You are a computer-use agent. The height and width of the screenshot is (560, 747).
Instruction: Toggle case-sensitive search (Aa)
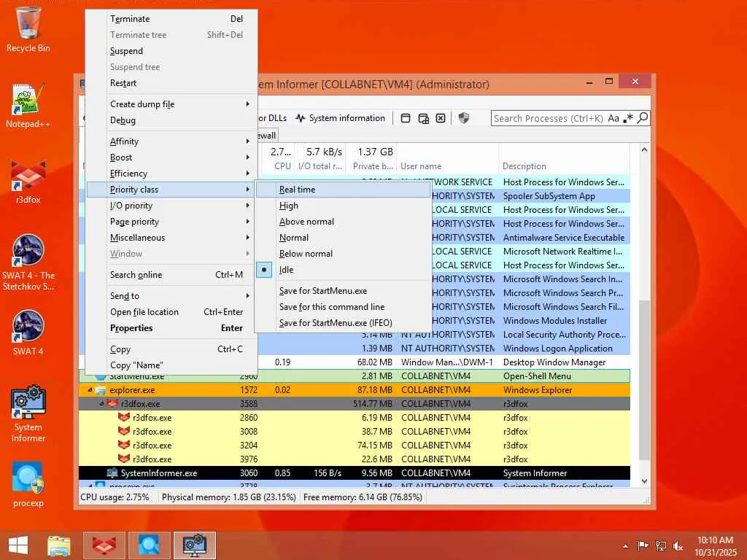tap(614, 118)
